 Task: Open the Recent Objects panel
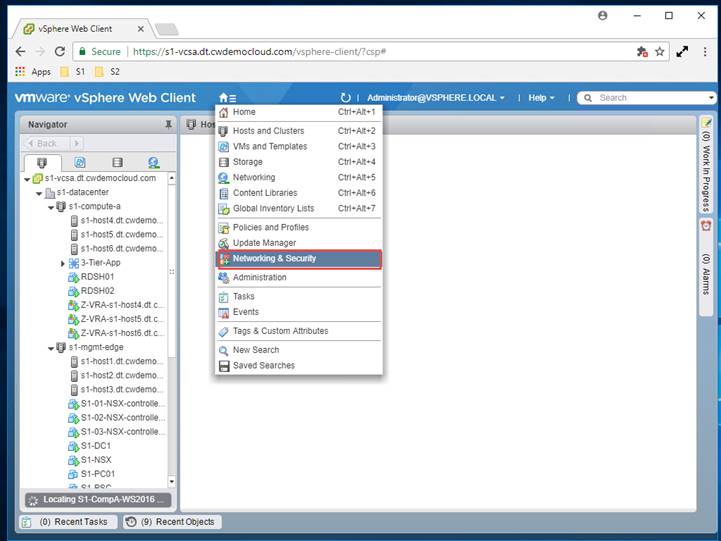tap(172, 522)
